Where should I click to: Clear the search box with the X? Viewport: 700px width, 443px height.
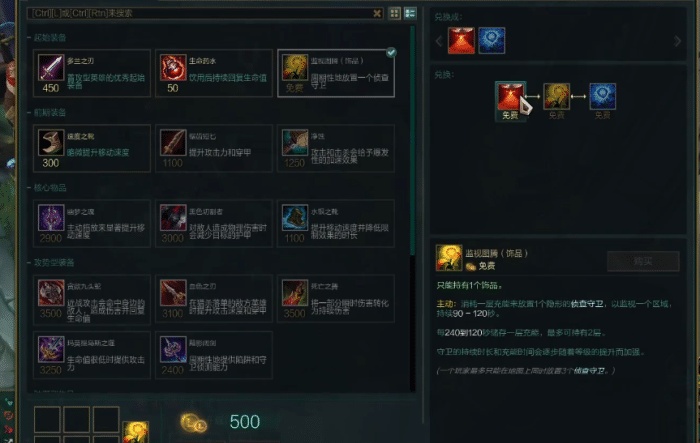377,13
